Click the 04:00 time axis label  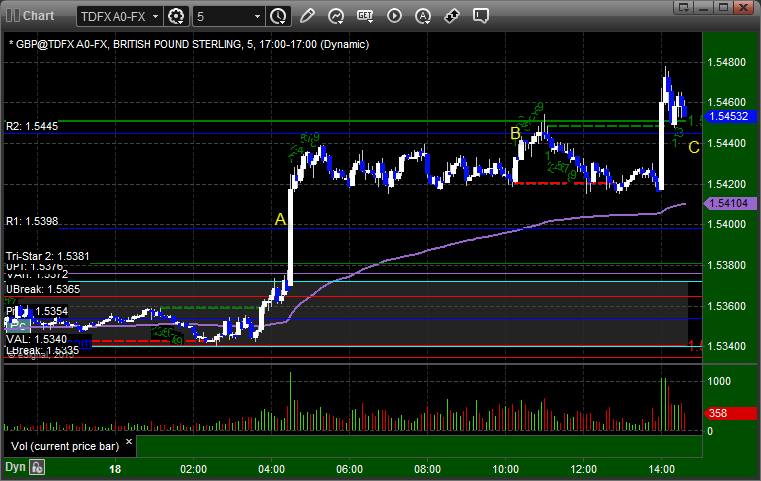tap(271, 469)
